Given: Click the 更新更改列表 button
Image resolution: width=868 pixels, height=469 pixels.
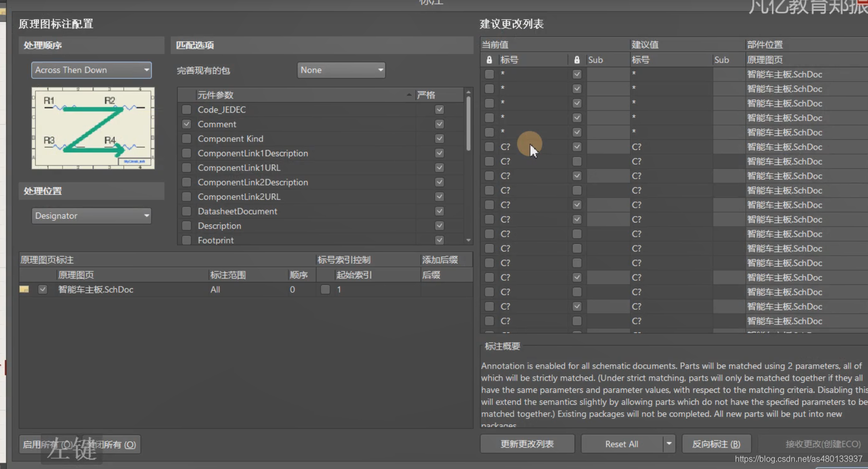Looking at the screenshot, I should [527, 444].
